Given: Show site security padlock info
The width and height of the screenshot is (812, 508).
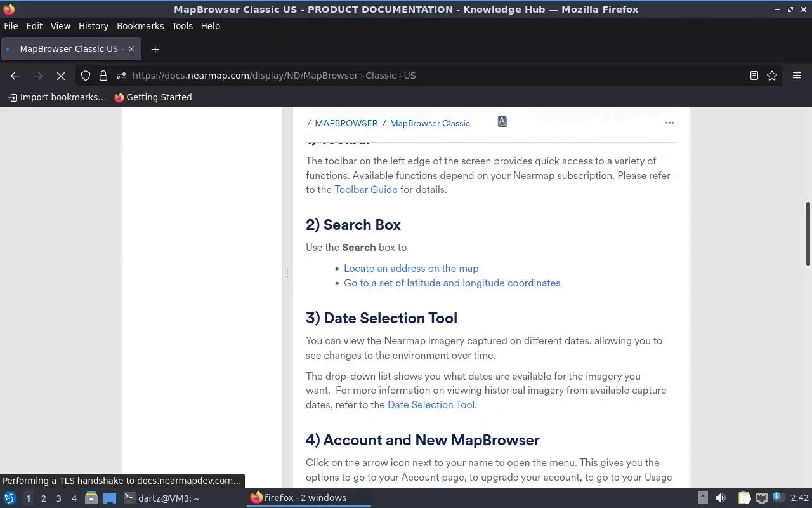Looking at the screenshot, I should pos(103,76).
